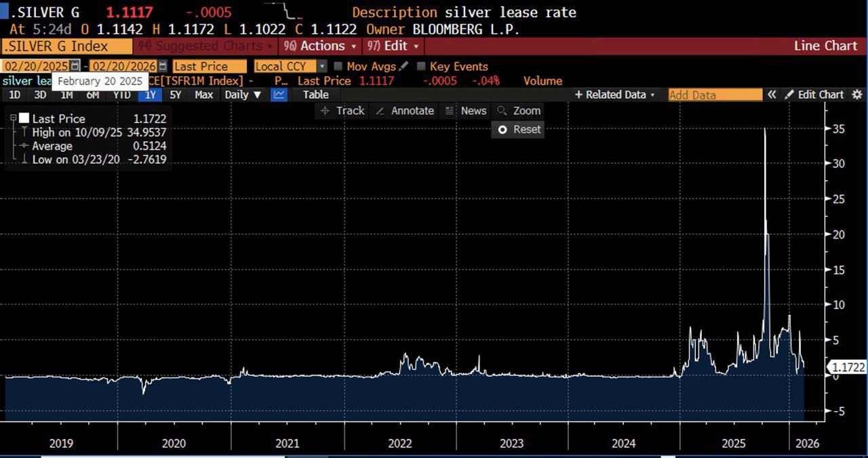Open the start date calendar picker

point(75,66)
